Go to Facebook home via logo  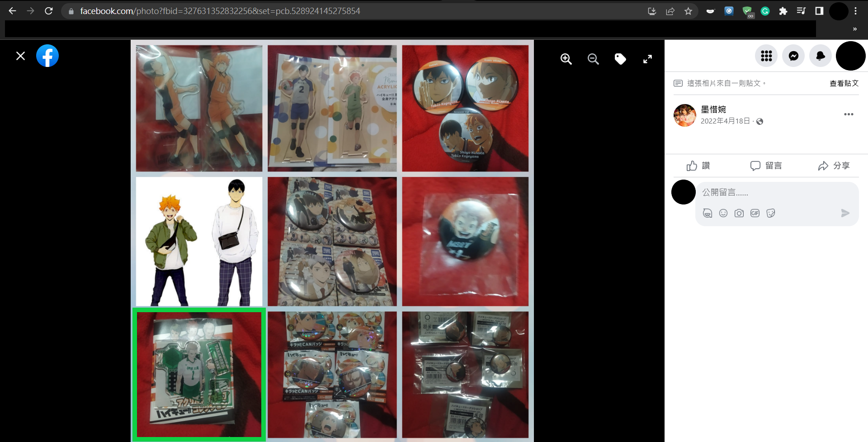pos(47,56)
